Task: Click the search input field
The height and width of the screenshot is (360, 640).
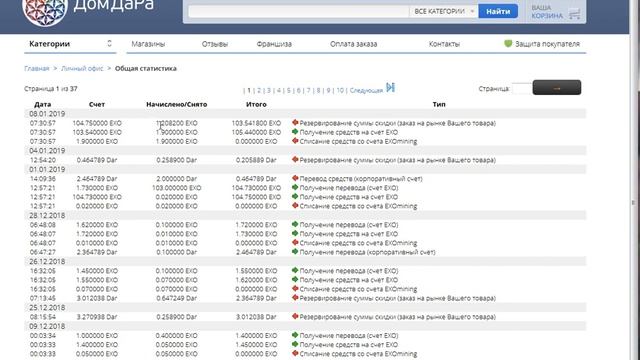Action: [298, 11]
